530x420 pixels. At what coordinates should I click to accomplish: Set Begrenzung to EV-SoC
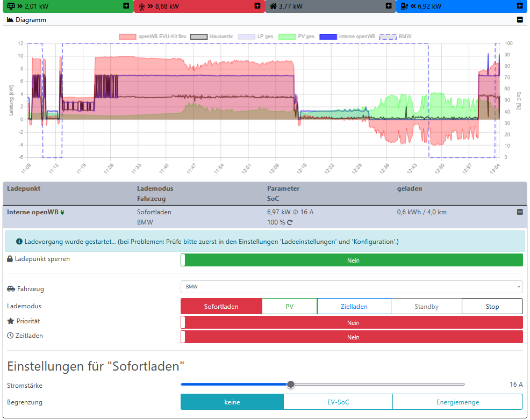338,402
